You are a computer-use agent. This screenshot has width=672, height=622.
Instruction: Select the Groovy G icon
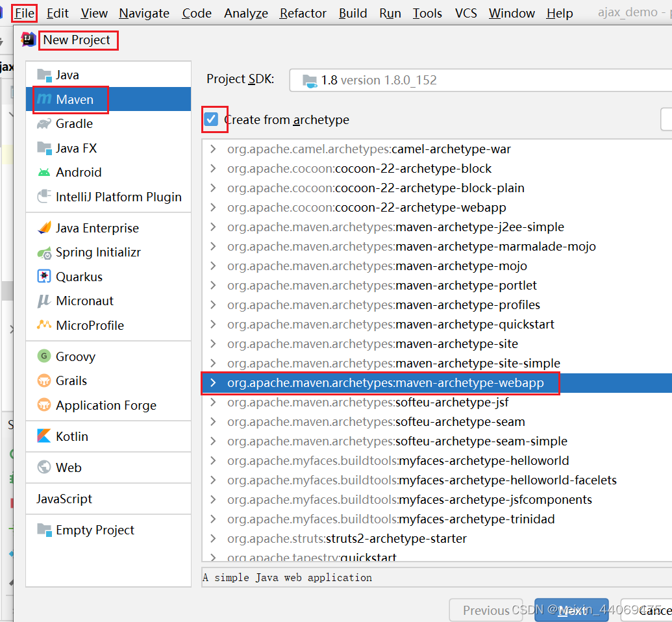(44, 356)
